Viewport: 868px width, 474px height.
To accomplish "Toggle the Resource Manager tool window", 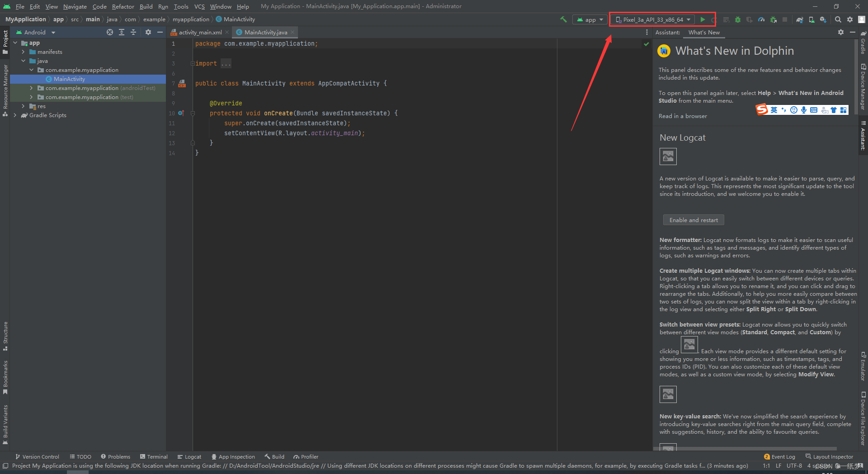I will tap(5, 90).
